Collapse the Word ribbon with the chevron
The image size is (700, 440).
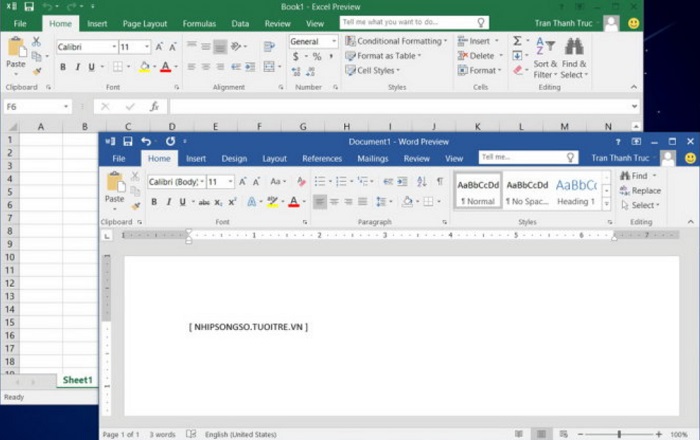(x=690, y=222)
